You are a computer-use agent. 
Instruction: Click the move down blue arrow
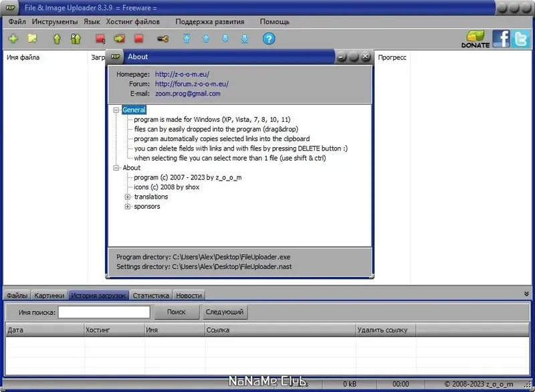tap(225, 39)
